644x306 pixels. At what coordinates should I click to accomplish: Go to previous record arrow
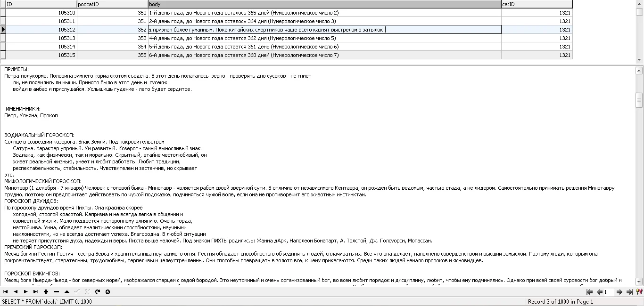(16, 292)
